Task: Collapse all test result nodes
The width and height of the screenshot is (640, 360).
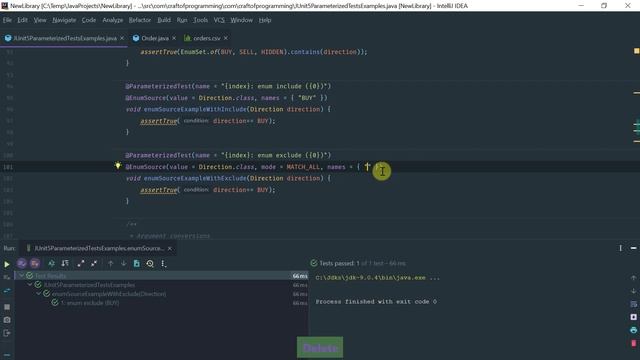Action: (x=94, y=264)
